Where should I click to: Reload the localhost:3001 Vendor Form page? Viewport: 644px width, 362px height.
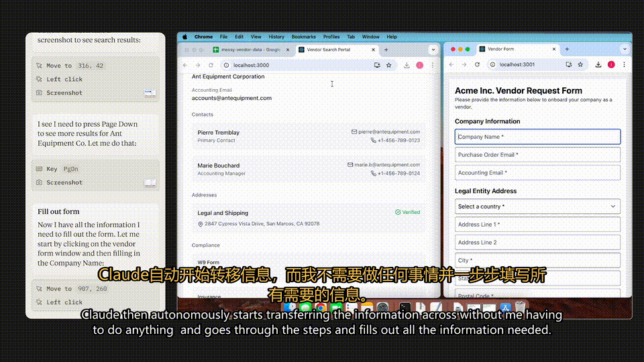coord(477,64)
